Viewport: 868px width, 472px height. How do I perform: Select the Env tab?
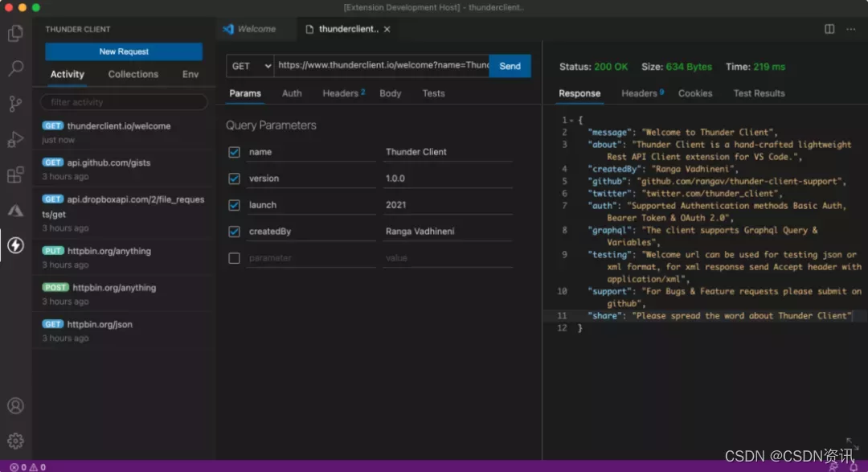click(190, 74)
